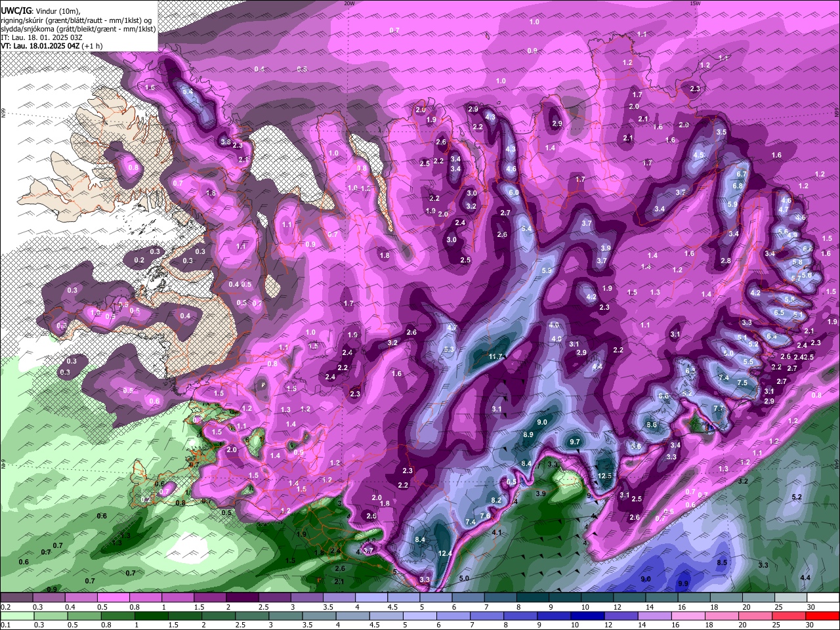
Task: Click the '4.1' value on the south coast
Action: coord(497,533)
